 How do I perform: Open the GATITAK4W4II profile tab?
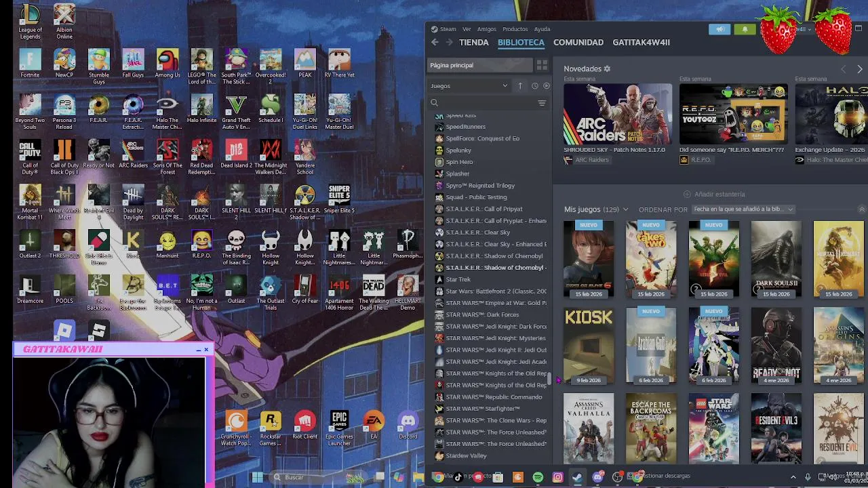(x=641, y=42)
